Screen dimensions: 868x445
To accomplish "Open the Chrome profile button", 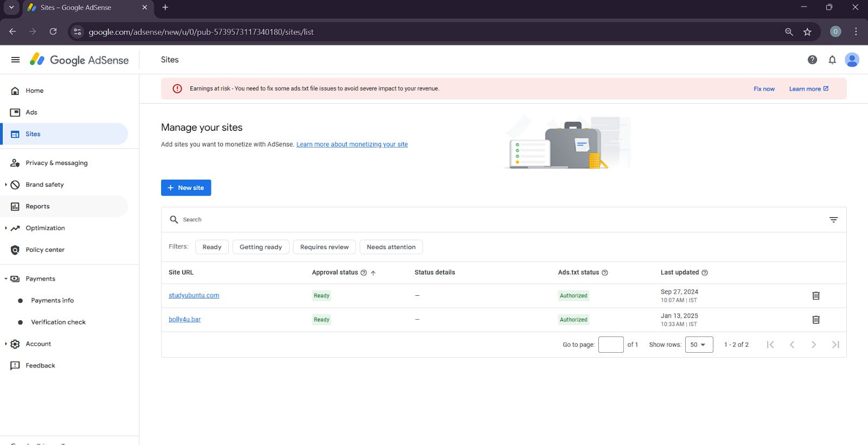I will click(x=835, y=31).
